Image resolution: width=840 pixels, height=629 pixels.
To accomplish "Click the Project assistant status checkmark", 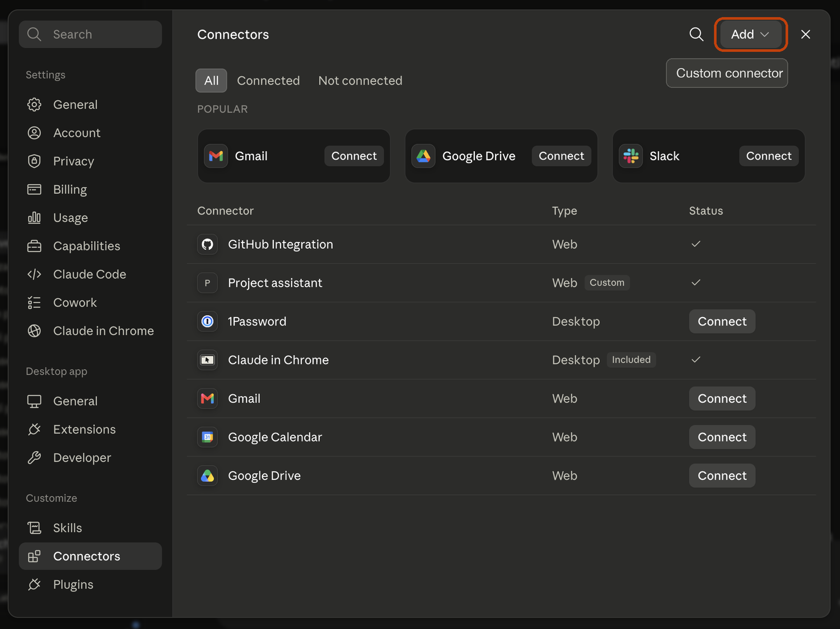I will 696,282.
